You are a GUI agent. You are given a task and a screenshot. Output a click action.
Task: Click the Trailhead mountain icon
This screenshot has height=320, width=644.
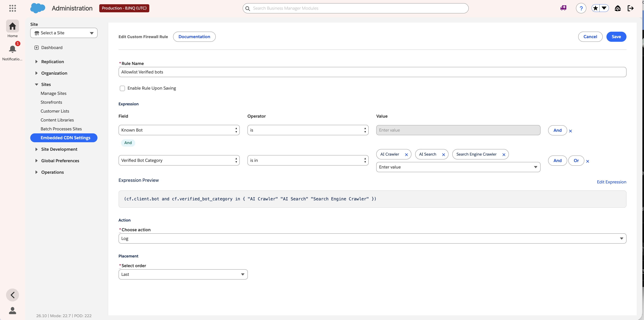click(618, 8)
